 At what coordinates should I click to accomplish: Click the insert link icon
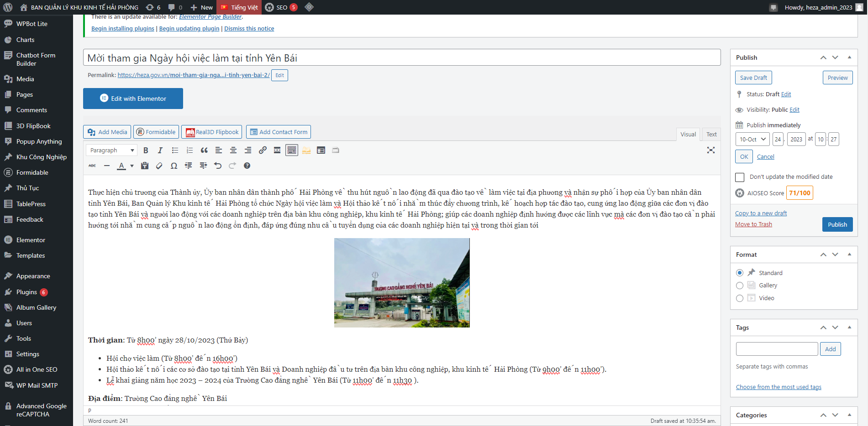click(263, 151)
